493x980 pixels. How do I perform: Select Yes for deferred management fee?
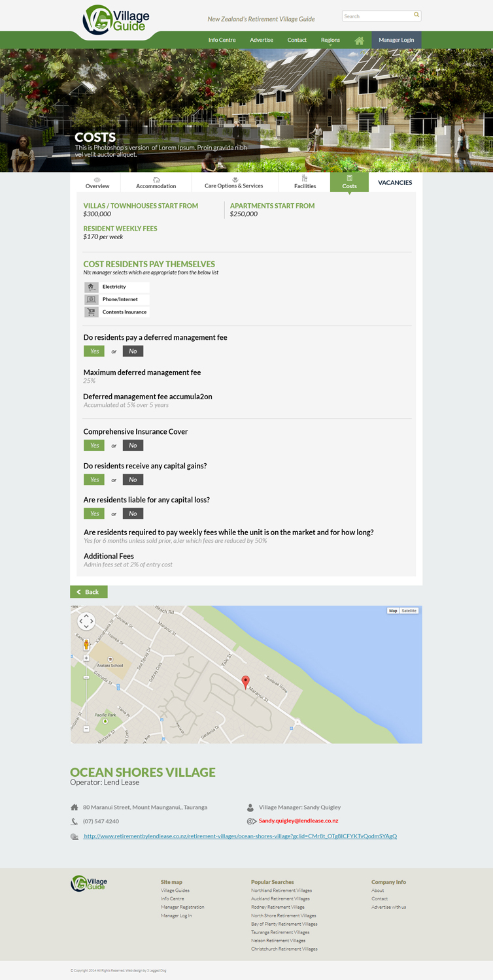[x=94, y=351]
